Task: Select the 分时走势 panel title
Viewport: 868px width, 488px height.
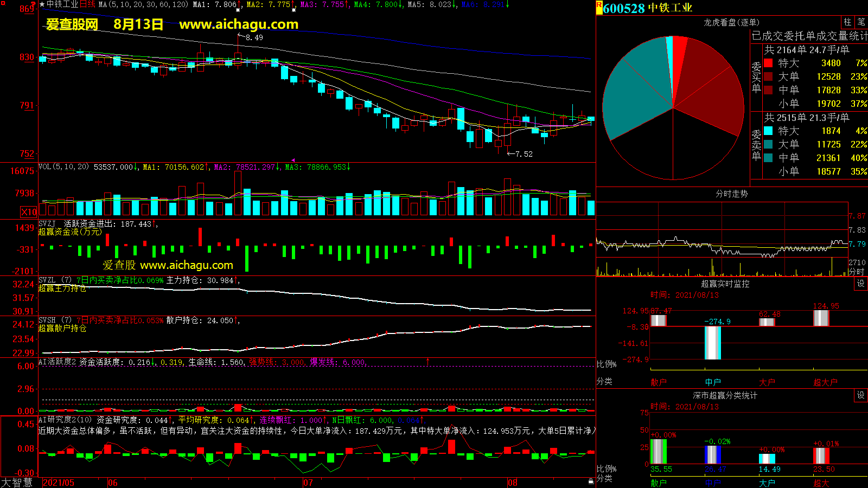Action: click(731, 194)
